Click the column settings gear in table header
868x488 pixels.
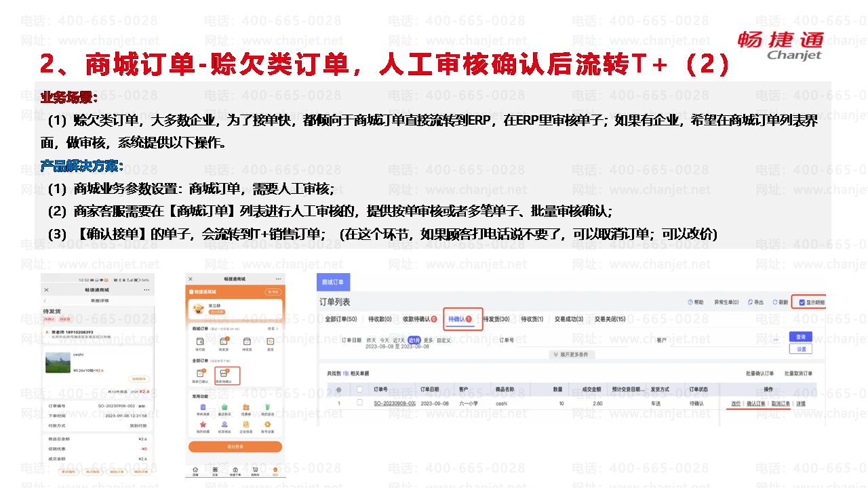[339, 390]
